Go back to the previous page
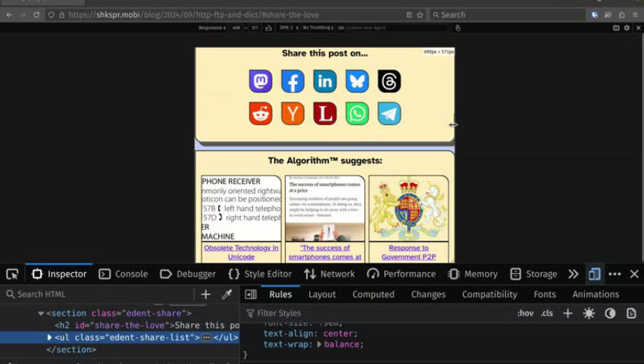 [x=9, y=15]
